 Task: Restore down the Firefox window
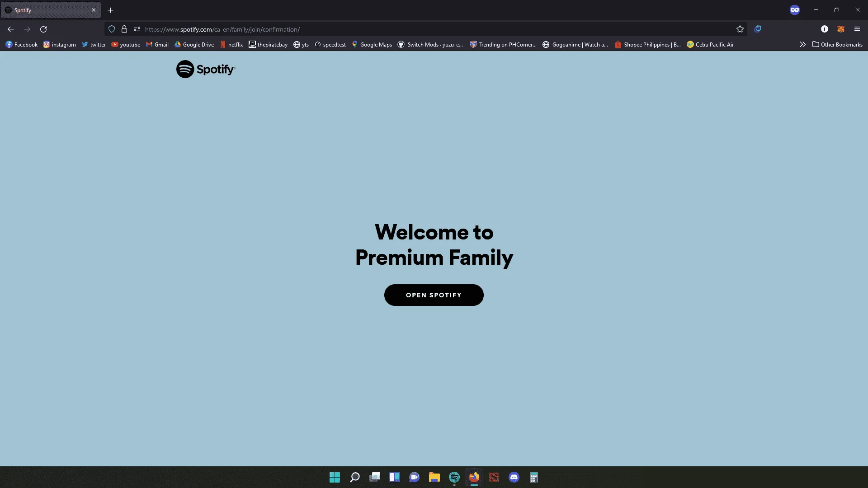click(837, 10)
